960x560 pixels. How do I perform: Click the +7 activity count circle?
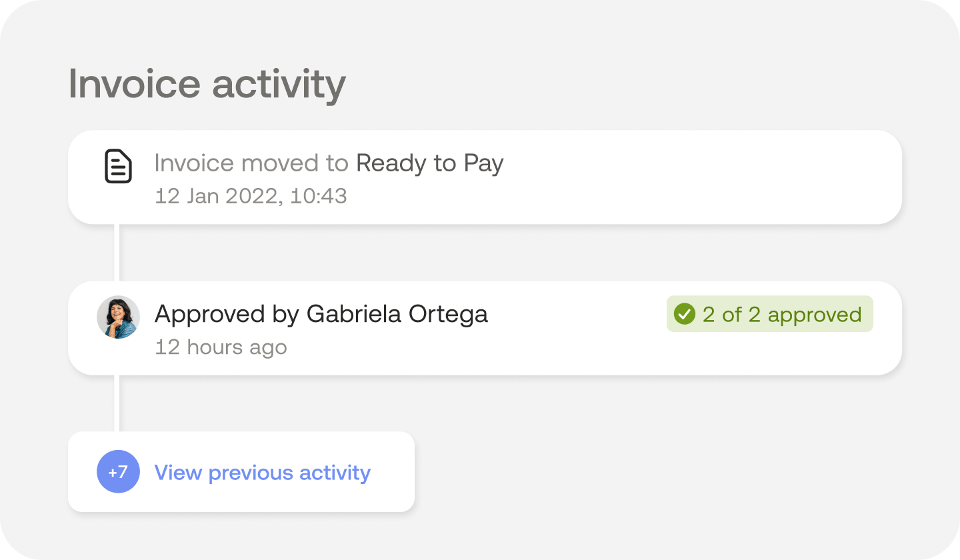pyautogui.click(x=118, y=472)
